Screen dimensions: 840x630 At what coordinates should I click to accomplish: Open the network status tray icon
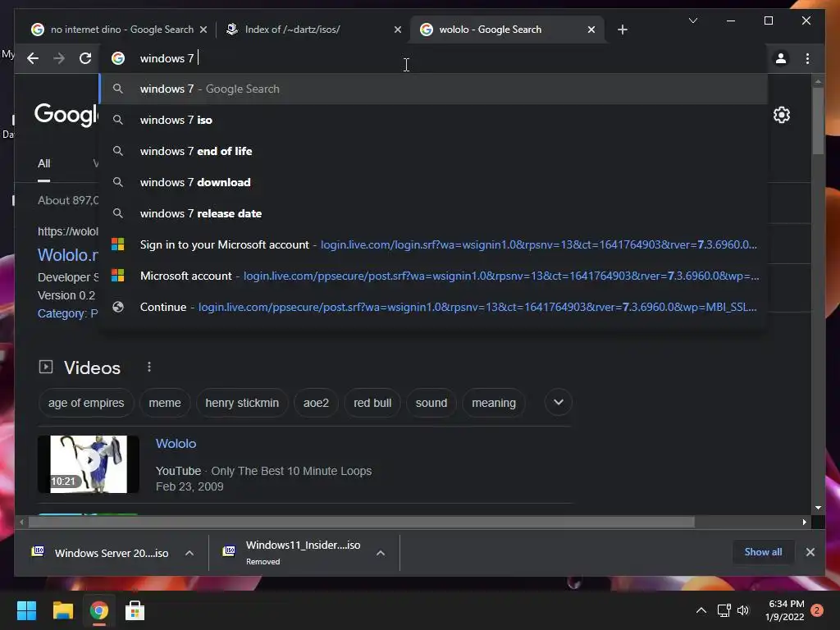(x=724, y=610)
